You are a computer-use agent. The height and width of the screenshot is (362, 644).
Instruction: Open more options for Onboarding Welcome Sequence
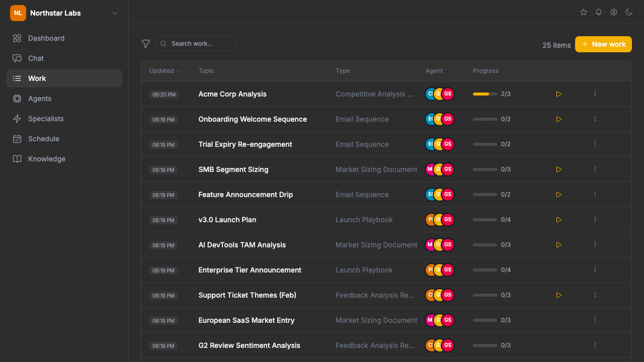[595, 119]
